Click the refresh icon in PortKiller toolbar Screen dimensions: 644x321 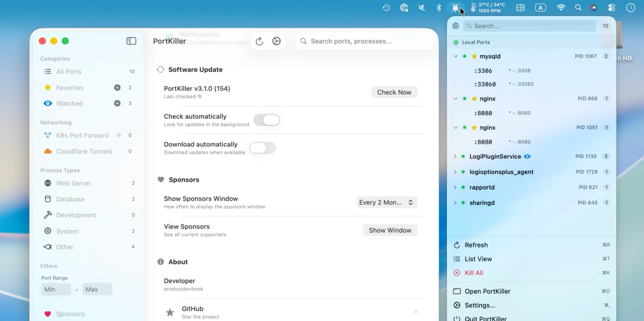pos(259,41)
